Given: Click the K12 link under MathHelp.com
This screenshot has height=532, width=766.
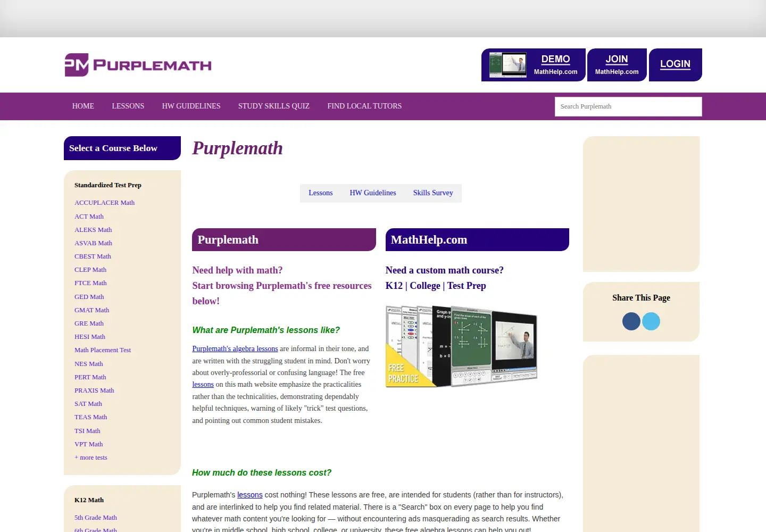Looking at the screenshot, I should click(x=394, y=286).
